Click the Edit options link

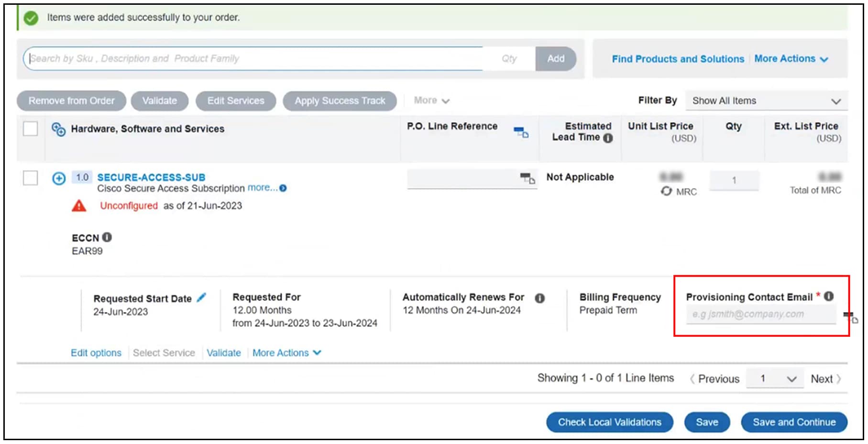pyautogui.click(x=96, y=353)
